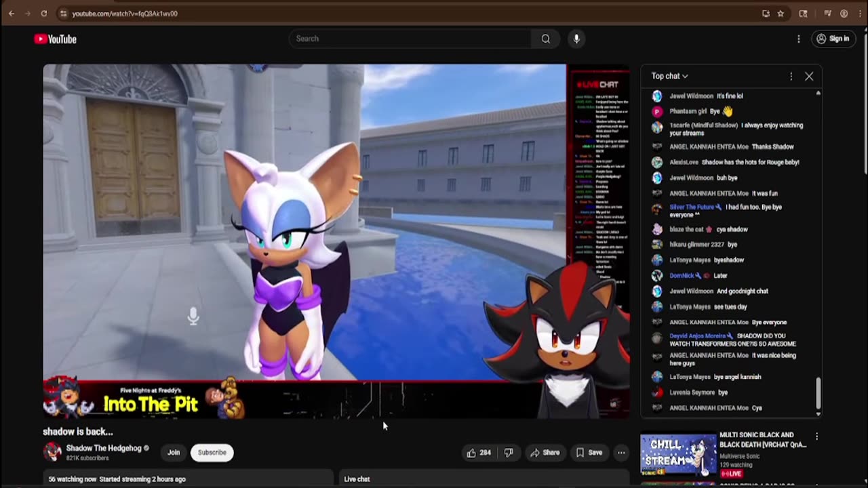Open the Chrome profile avatar icon
This screenshot has height=488, width=868.
[844, 14]
